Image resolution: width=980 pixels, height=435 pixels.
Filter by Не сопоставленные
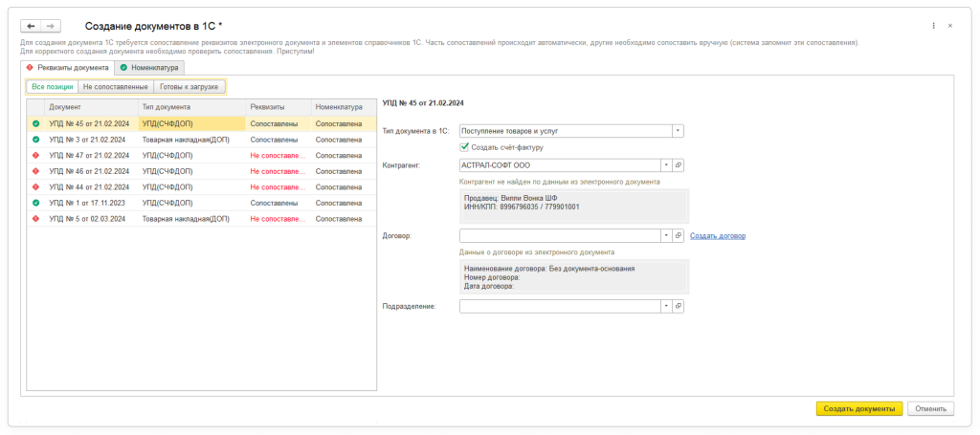click(x=116, y=87)
